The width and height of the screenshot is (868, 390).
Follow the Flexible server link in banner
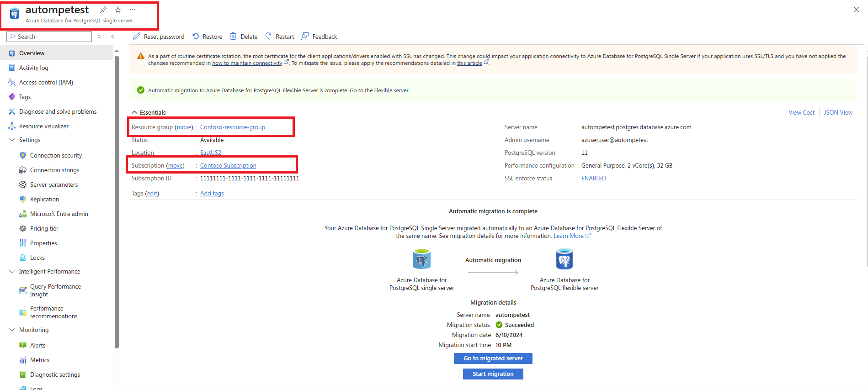click(391, 90)
